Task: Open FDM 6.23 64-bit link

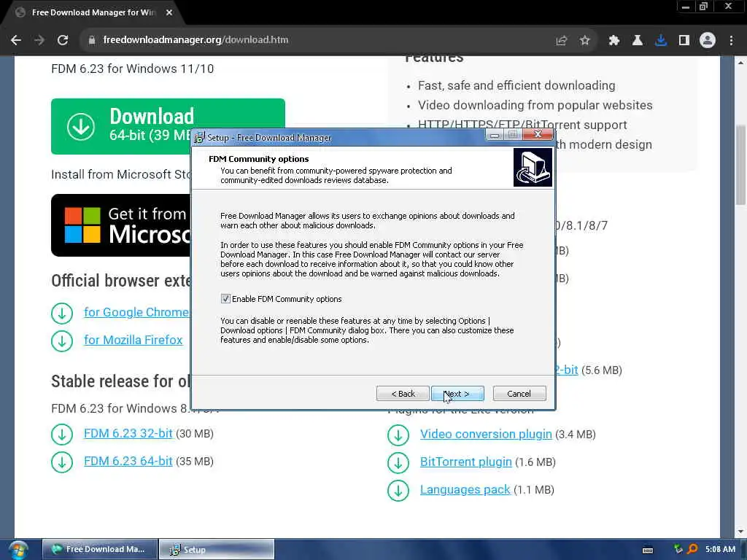Action: (128, 461)
